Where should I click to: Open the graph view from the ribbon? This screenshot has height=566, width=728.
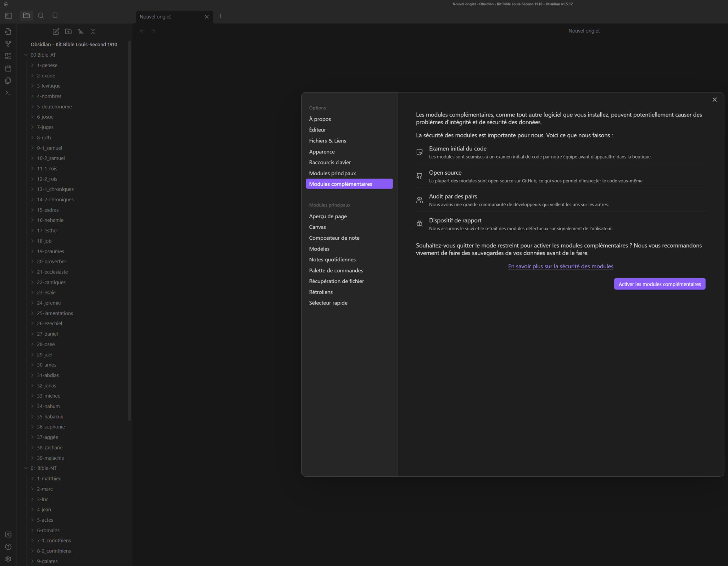(8, 43)
